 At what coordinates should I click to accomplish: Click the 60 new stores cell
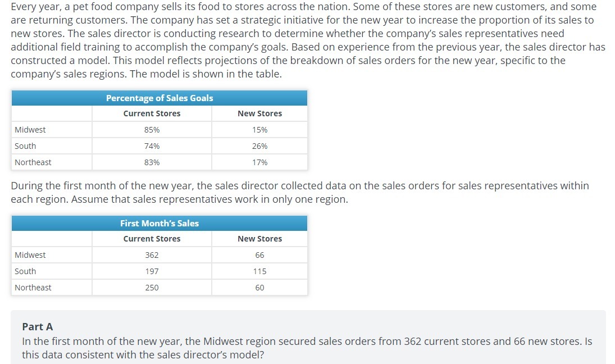coord(259,288)
